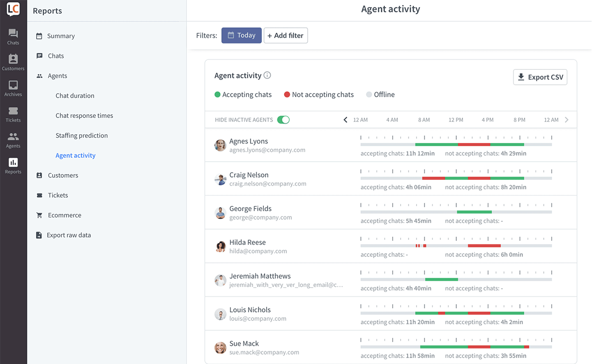Open the Reports sidebar icon
This screenshot has width=592, height=364.
(13, 166)
